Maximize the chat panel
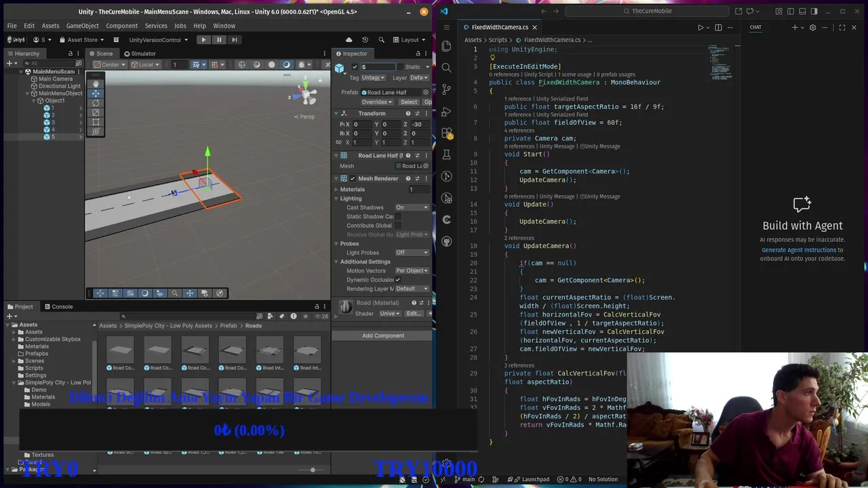The height and width of the screenshot is (488, 868). click(842, 27)
